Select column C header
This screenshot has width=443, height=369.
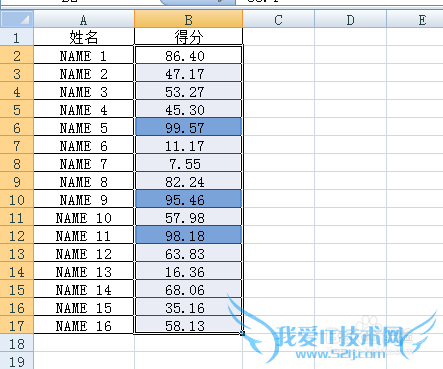pyautogui.click(x=278, y=19)
